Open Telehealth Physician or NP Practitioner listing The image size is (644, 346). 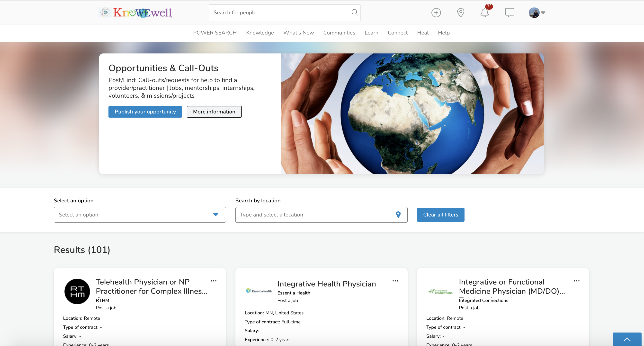(152, 286)
